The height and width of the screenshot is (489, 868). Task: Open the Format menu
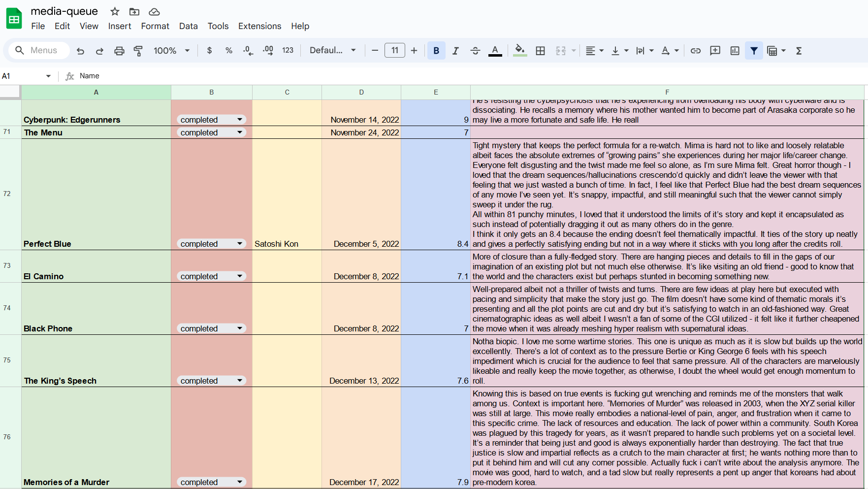(155, 26)
